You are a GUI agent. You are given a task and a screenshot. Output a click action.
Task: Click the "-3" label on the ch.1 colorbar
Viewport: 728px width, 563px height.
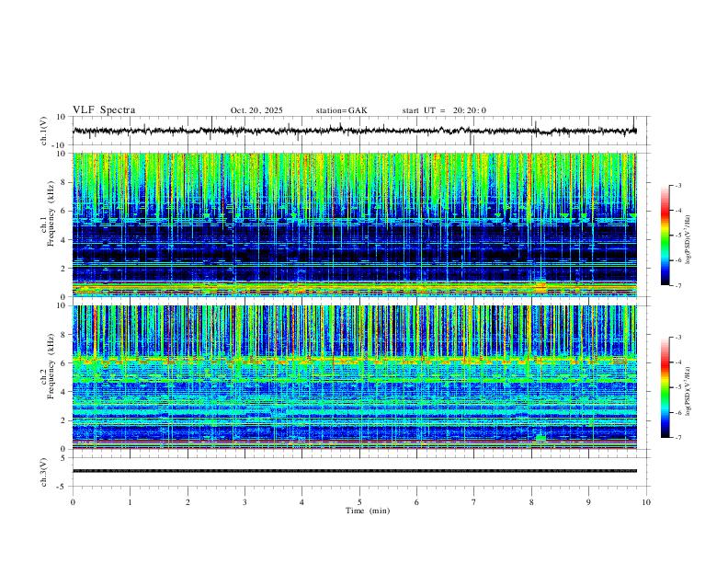(678, 185)
